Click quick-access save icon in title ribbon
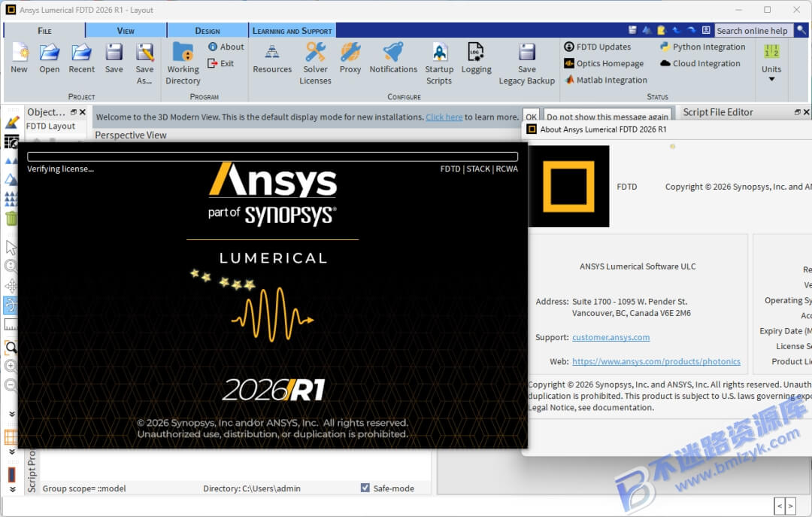 point(632,30)
